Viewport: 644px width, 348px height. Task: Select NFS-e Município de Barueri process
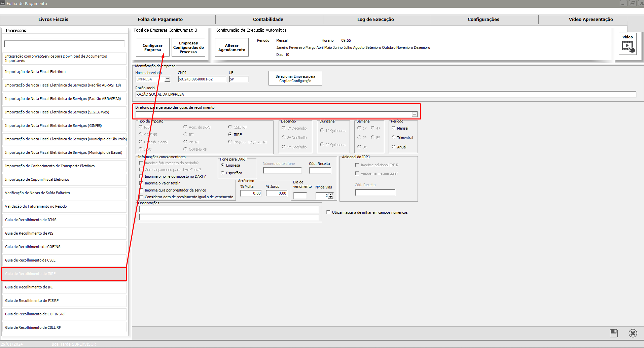tap(64, 152)
